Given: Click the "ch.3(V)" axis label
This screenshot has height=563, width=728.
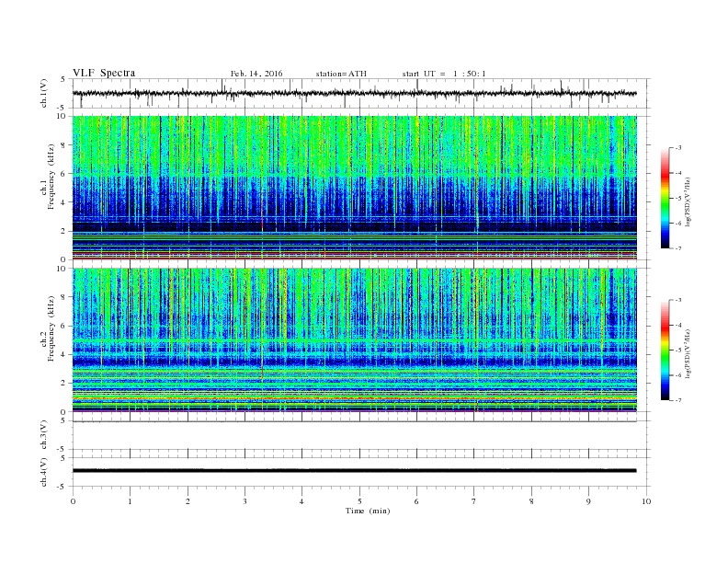Looking at the screenshot, I should pos(44,435).
